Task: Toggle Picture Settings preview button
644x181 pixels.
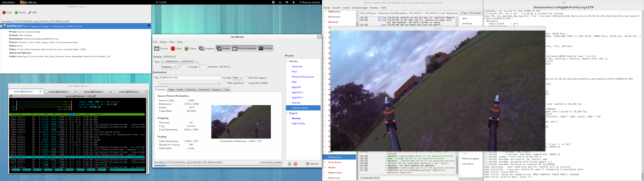Action: coord(244,48)
